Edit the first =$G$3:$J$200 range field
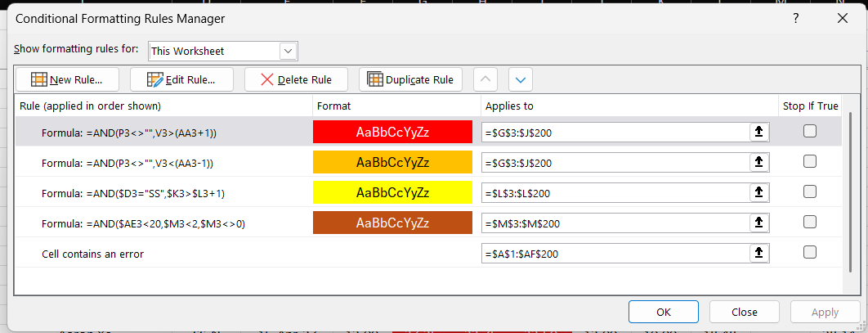 (x=615, y=133)
